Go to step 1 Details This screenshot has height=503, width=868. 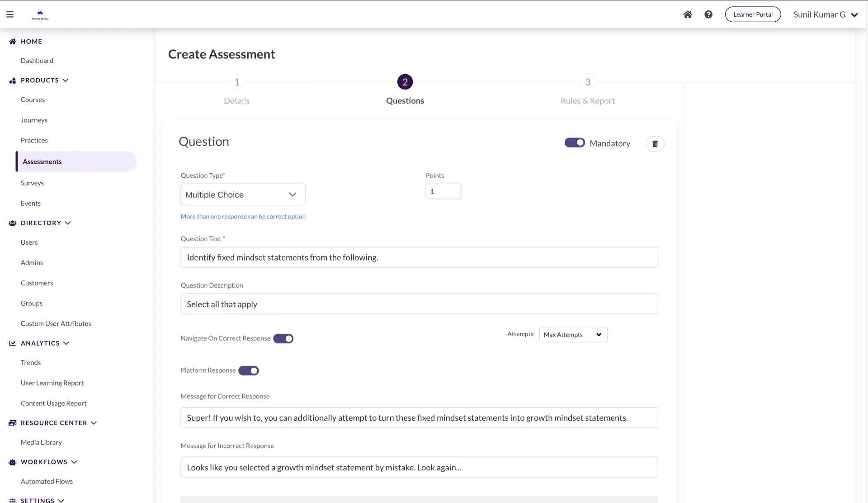pyautogui.click(x=236, y=82)
